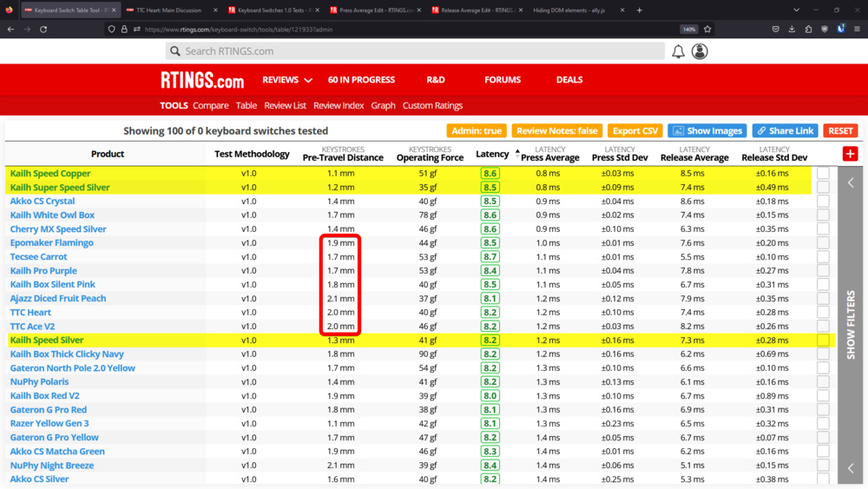This screenshot has width=868, height=489.
Task: Tick the checkbox for Kailh Speed Copper
Action: pyautogui.click(x=823, y=174)
